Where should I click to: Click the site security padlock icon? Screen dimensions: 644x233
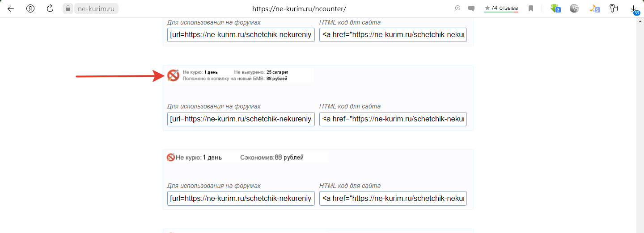(68, 8)
